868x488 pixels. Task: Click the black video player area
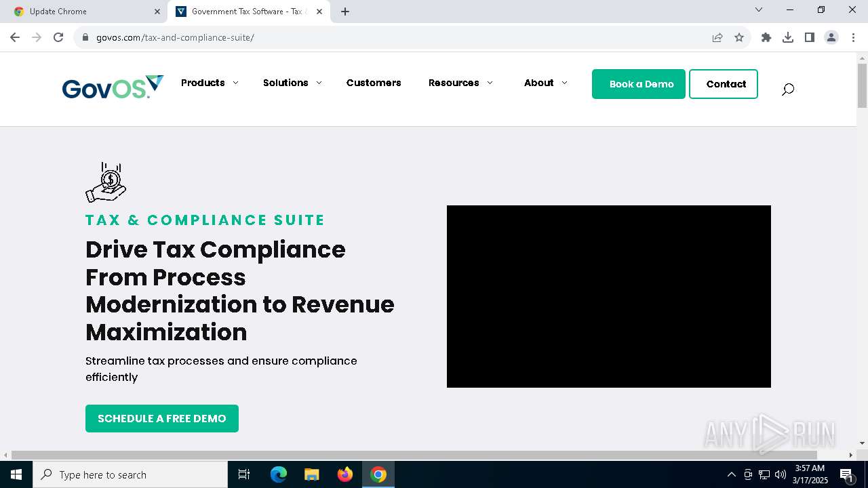tap(609, 296)
